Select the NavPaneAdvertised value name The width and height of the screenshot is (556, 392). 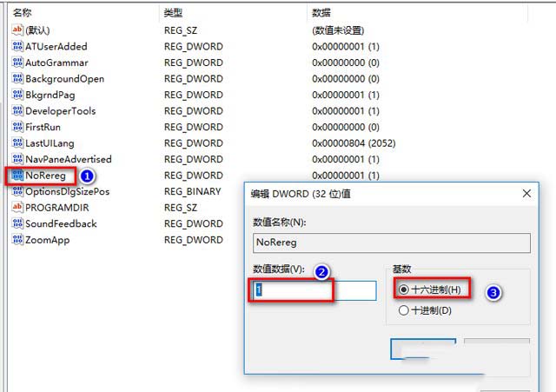tap(69, 159)
